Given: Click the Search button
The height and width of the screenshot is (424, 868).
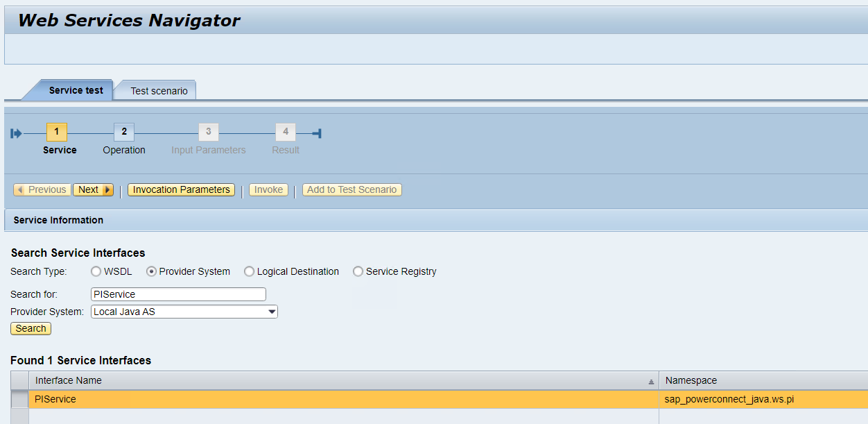Looking at the screenshot, I should (31, 329).
